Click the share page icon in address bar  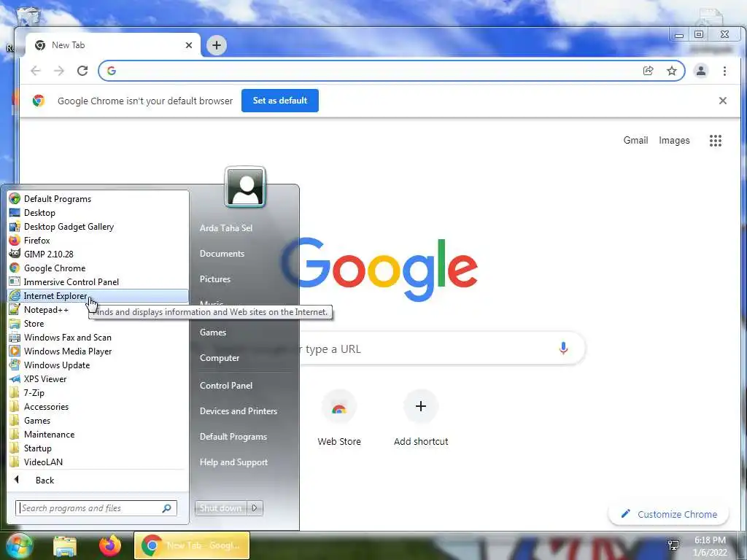pos(648,71)
